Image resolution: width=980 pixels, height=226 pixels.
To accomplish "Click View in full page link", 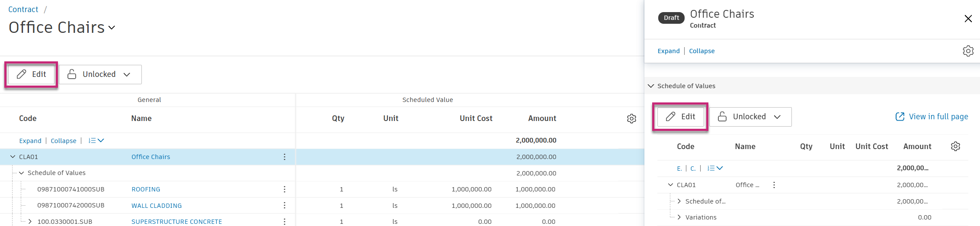I will pos(932,117).
